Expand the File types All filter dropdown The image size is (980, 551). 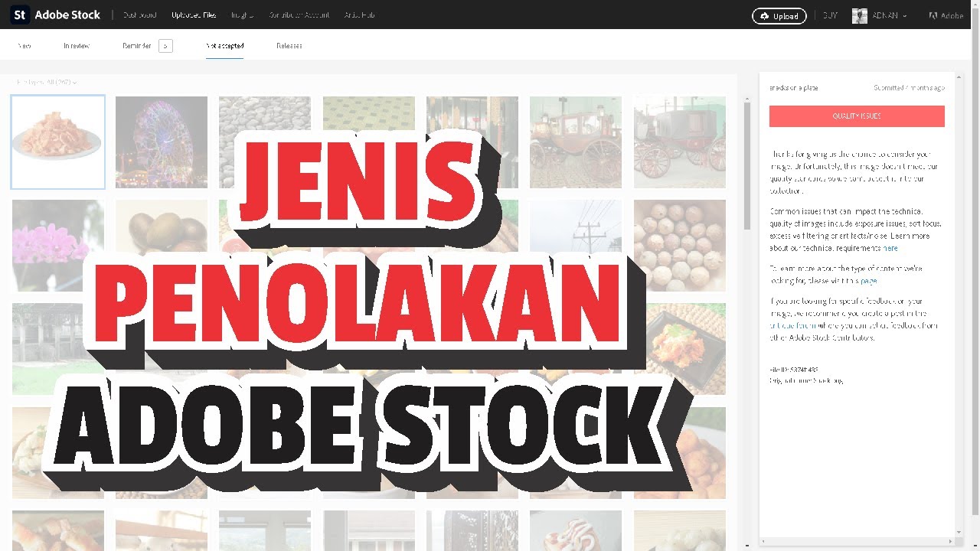47,82
